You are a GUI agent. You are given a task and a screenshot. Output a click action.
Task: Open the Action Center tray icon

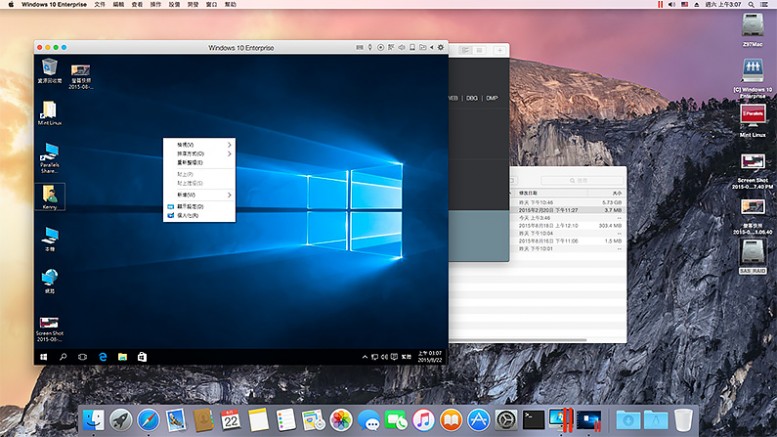pos(394,357)
